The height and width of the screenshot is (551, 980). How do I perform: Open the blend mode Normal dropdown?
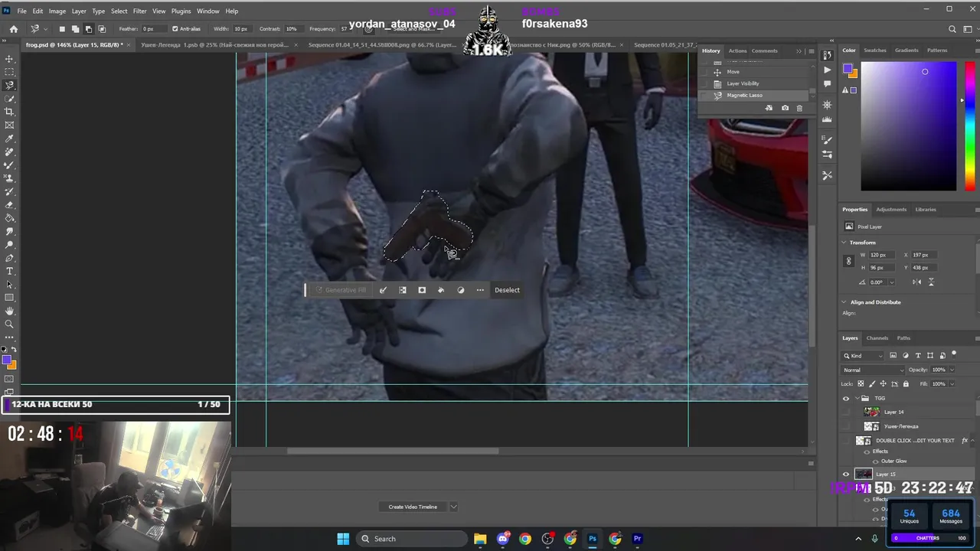tap(873, 370)
